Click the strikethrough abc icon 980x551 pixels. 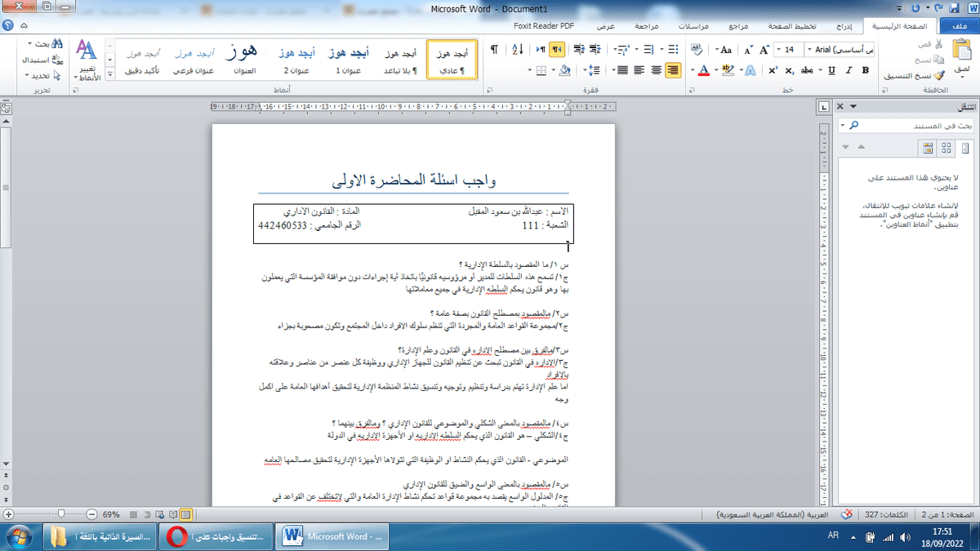[x=808, y=71]
